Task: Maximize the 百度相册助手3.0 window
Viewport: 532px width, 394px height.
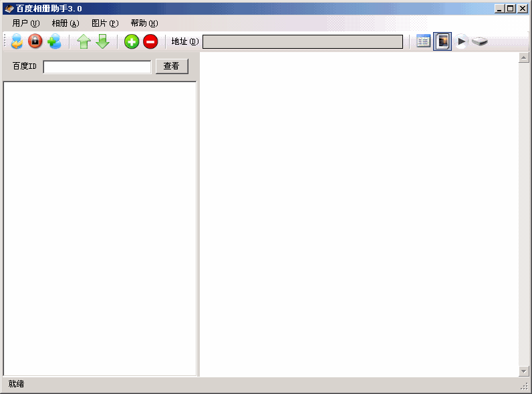Action: click(511, 9)
